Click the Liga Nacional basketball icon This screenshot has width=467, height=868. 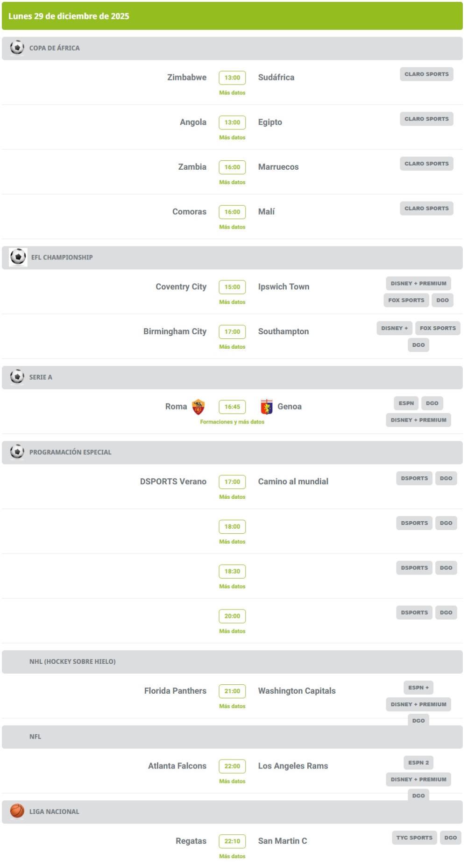coord(17,811)
